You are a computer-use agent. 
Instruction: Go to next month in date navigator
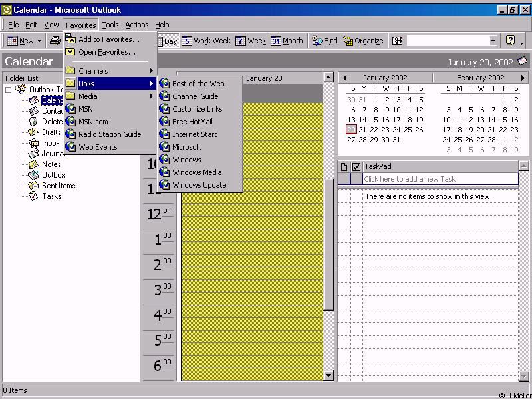click(523, 78)
